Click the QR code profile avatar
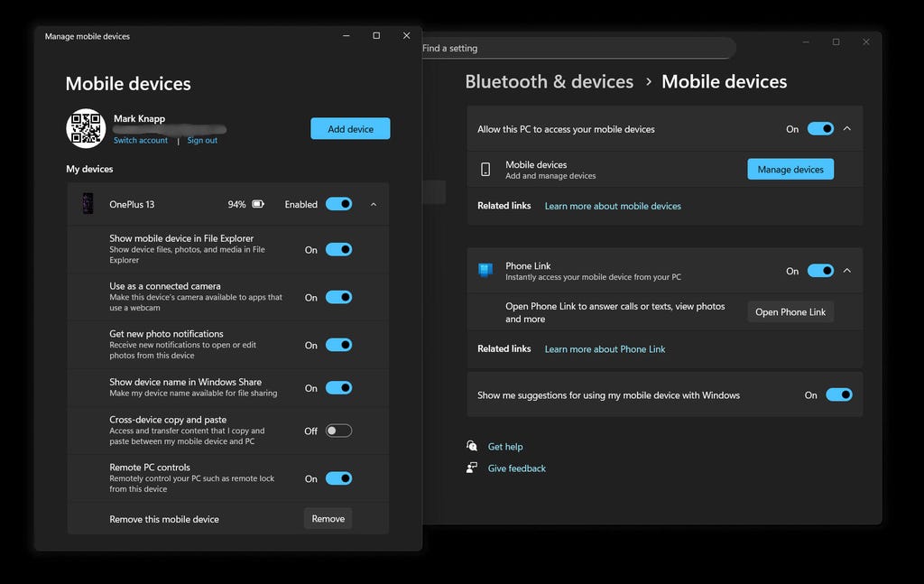Image resolution: width=924 pixels, height=584 pixels. click(x=86, y=128)
